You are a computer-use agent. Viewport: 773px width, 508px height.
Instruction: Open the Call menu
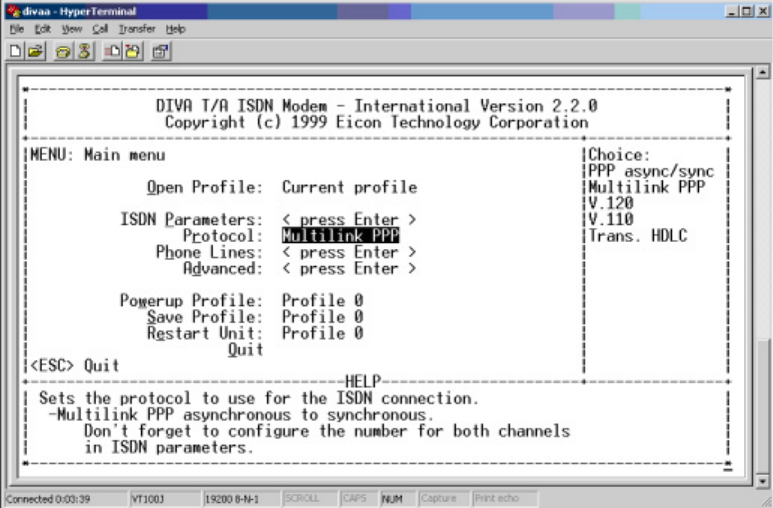tap(100, 29)
